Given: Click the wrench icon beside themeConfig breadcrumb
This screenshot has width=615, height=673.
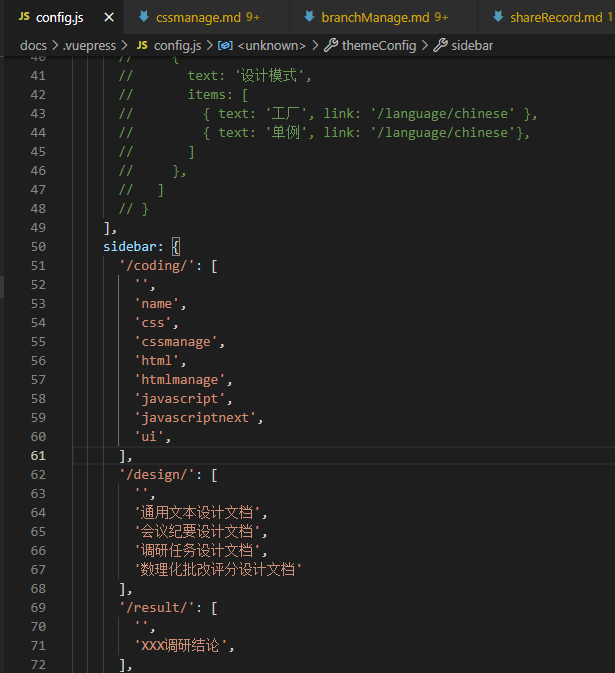Looking at the screenshot, I should (x=331, y=45).
